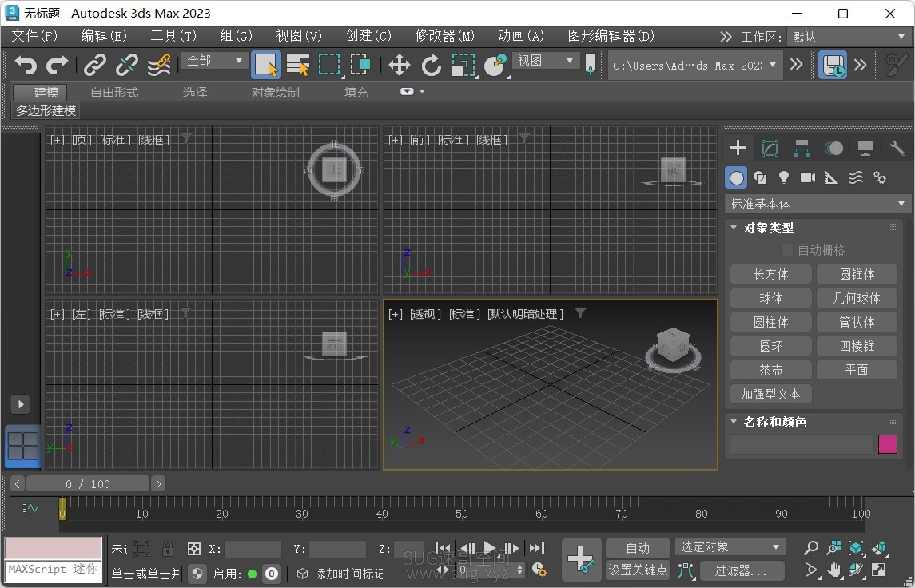This screenshot has height=588, width=915.
Task: Open the perspective viewport shading filter icon
Action: pyautogui.click(x=580, y=313)
